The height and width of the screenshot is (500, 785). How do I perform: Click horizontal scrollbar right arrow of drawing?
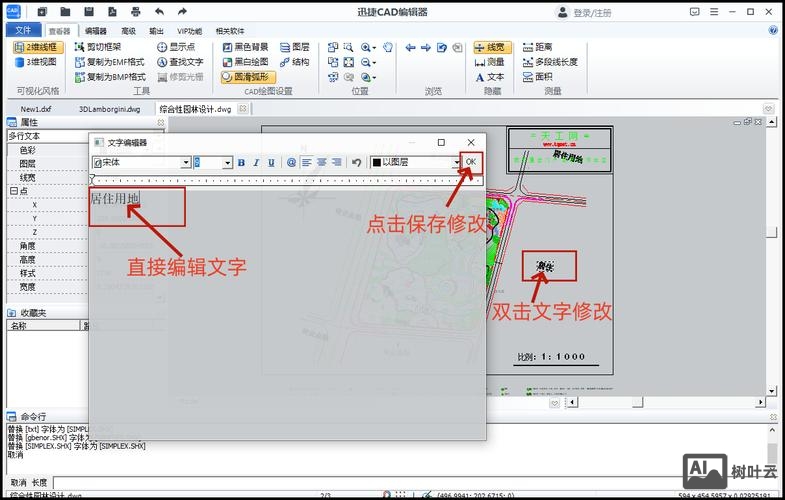[x=760, y=402]
